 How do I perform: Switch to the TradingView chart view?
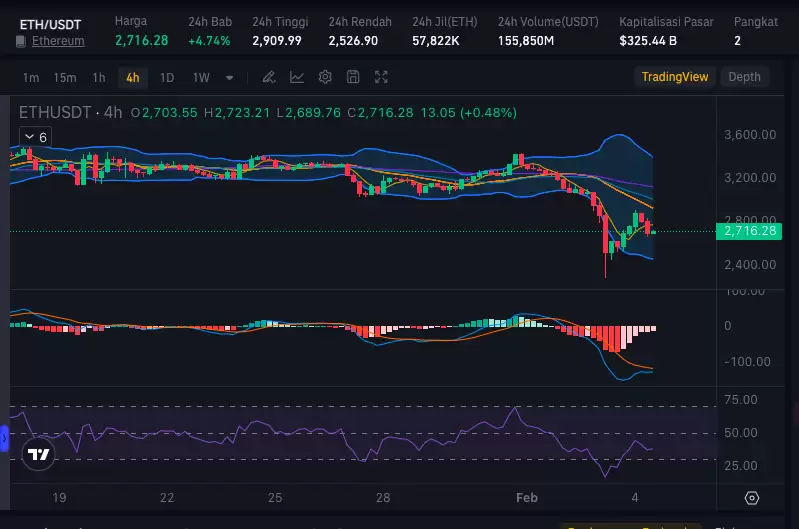pyautogui.click(x=674, y=77)
